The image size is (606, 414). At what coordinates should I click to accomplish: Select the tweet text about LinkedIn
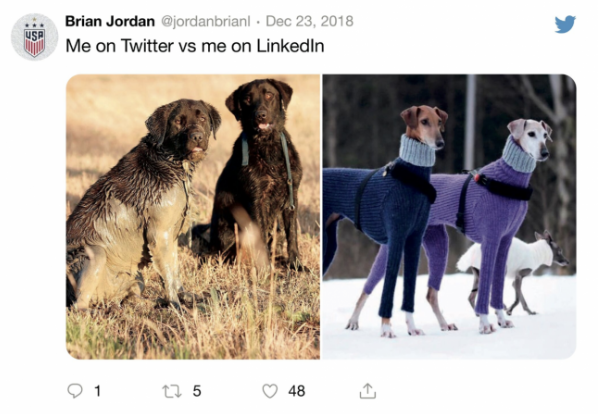(x=195, y=46)
